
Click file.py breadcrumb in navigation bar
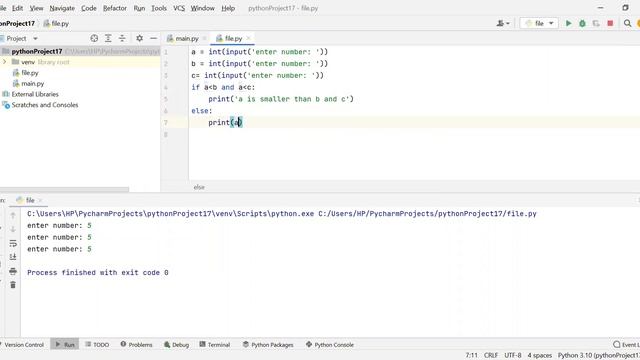click(56, 24)
